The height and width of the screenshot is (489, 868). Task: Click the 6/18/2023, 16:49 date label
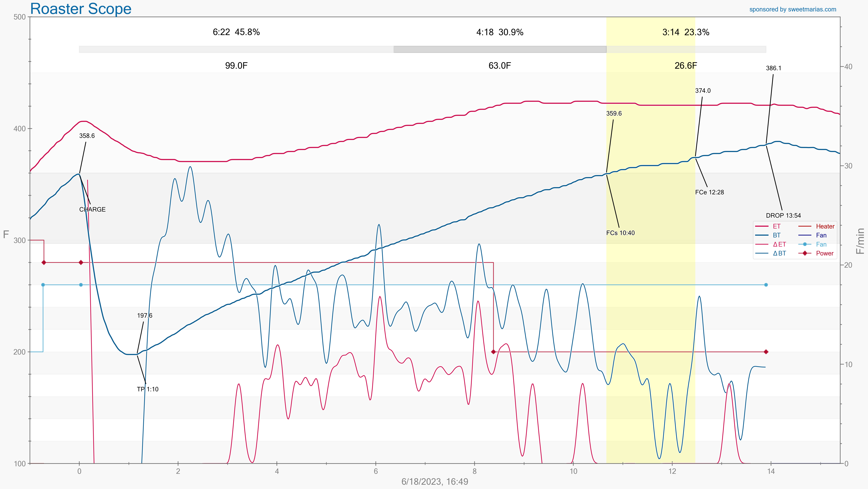(x=435, y=482)
